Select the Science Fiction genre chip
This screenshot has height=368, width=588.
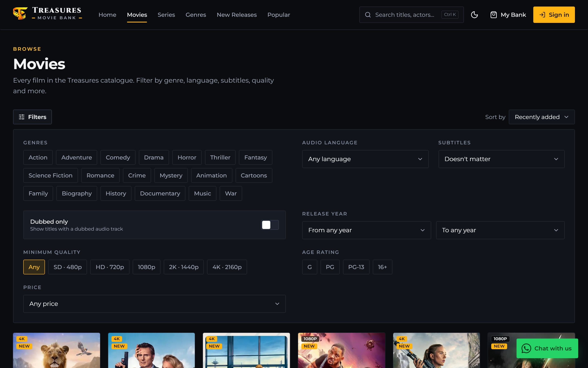point(51,175)
